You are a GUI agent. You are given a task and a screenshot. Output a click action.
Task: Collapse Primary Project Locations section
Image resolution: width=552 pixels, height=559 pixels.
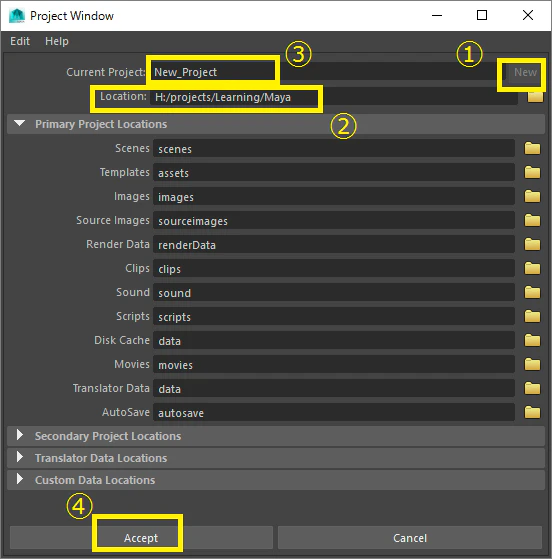click(19, 123)
